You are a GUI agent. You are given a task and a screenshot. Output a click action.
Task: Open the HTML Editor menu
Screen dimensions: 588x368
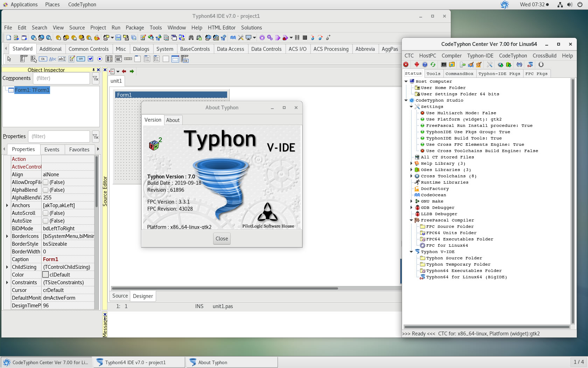222,28
